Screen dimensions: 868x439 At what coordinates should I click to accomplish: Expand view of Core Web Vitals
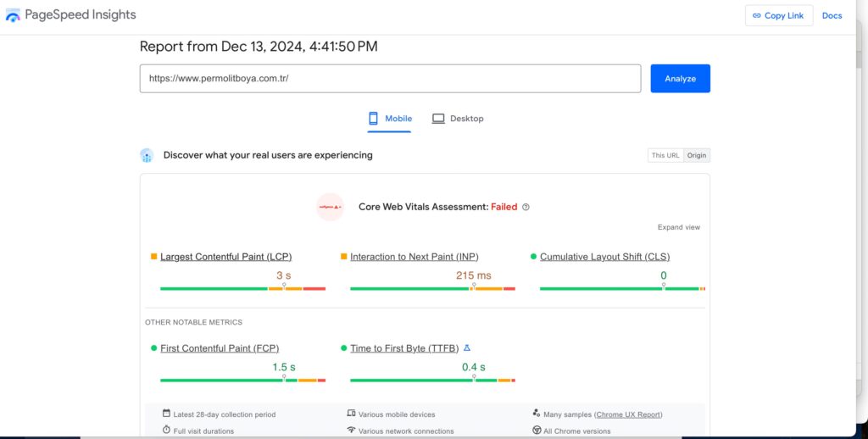[678, 227]
